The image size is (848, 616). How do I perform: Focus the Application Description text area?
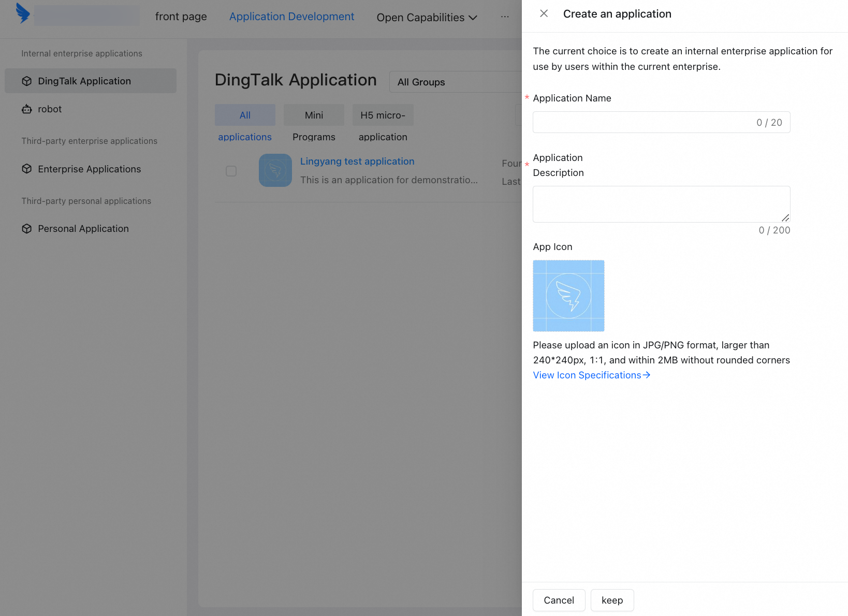pos(662,204)
